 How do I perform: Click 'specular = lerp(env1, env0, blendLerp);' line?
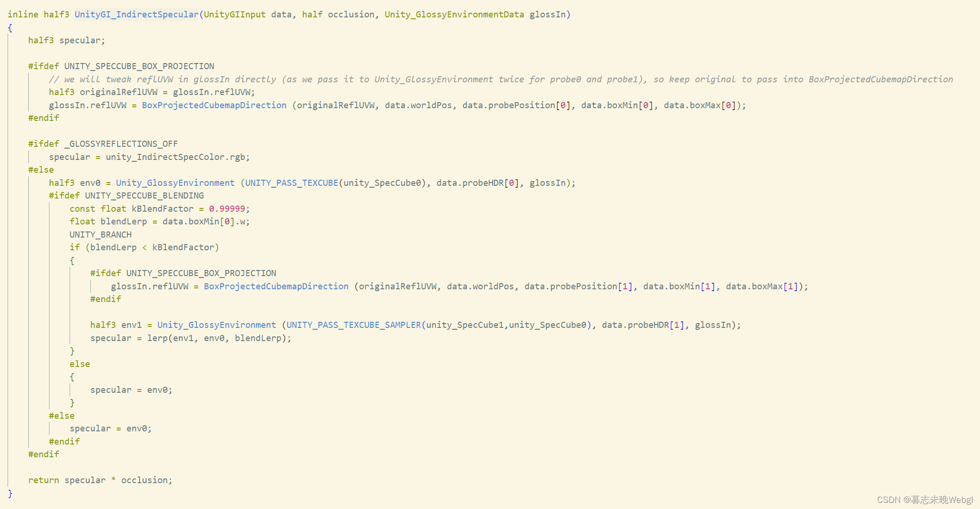point(191,338)
